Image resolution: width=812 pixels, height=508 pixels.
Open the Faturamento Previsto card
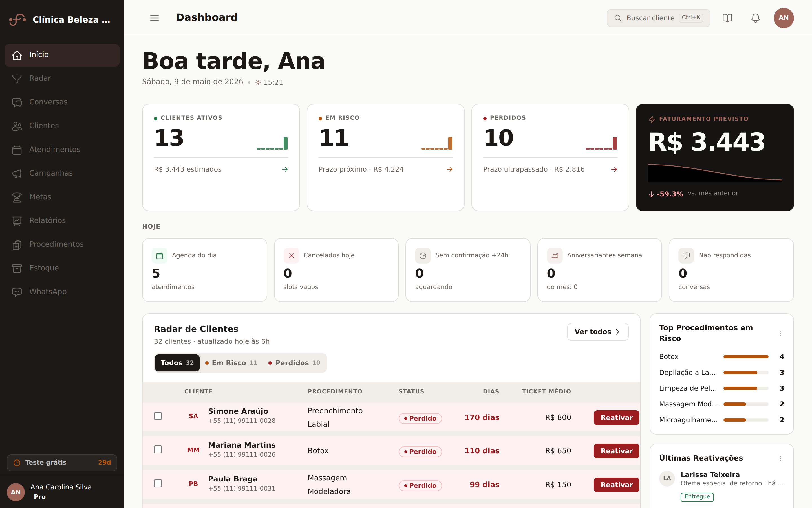click(x=715, y=157)
